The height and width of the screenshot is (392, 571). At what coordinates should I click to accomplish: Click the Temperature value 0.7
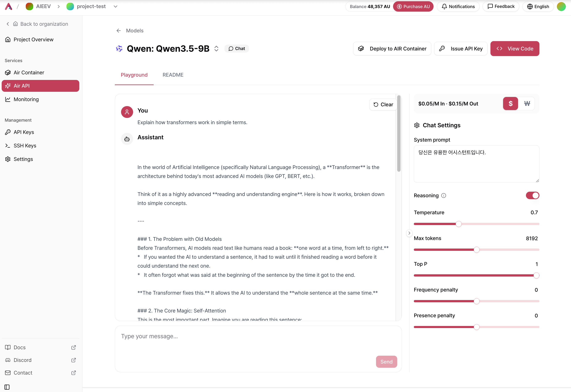tap(534, 212)
